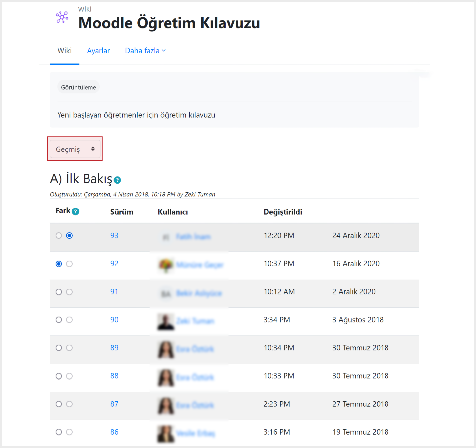
Task: Click the user avatar in version 86 row
Action: pos(166,434)
